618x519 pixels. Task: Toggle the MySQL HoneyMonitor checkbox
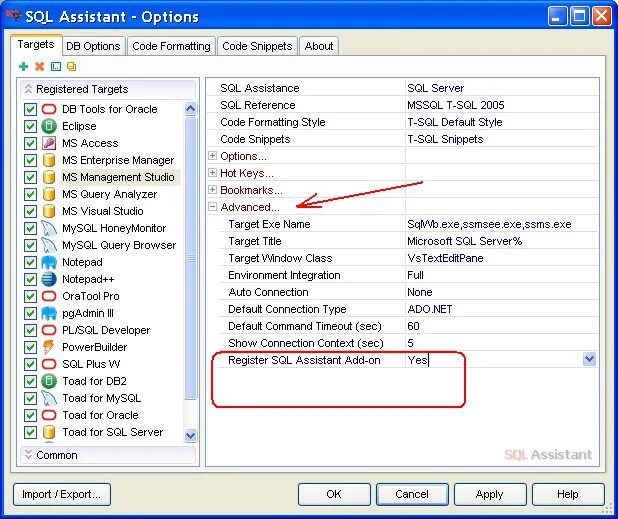30,228
